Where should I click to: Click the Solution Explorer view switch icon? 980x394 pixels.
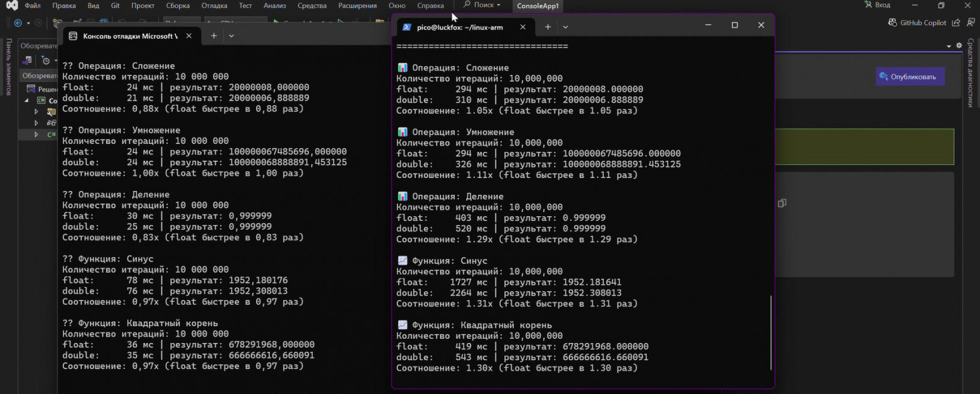[28, 61]
